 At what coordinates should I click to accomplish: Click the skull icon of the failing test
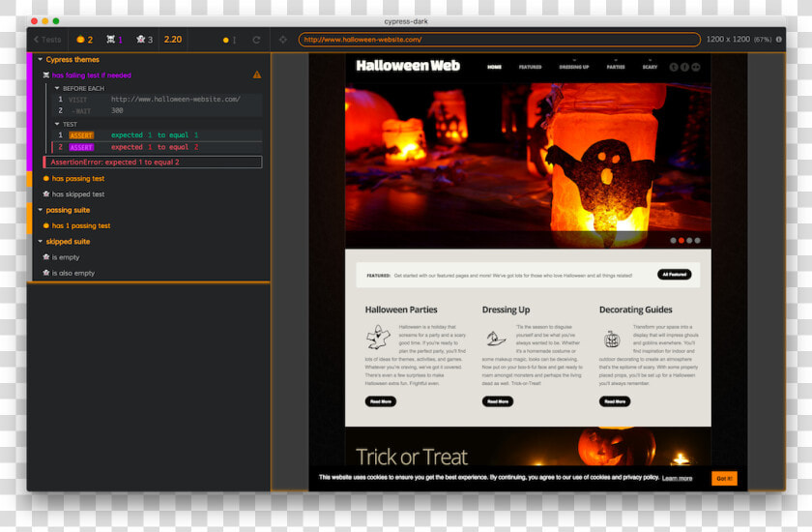pos(46,75)
